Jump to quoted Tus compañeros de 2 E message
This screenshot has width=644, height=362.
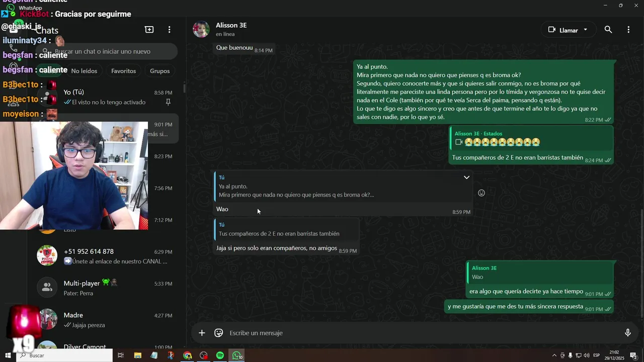point(286,229)
